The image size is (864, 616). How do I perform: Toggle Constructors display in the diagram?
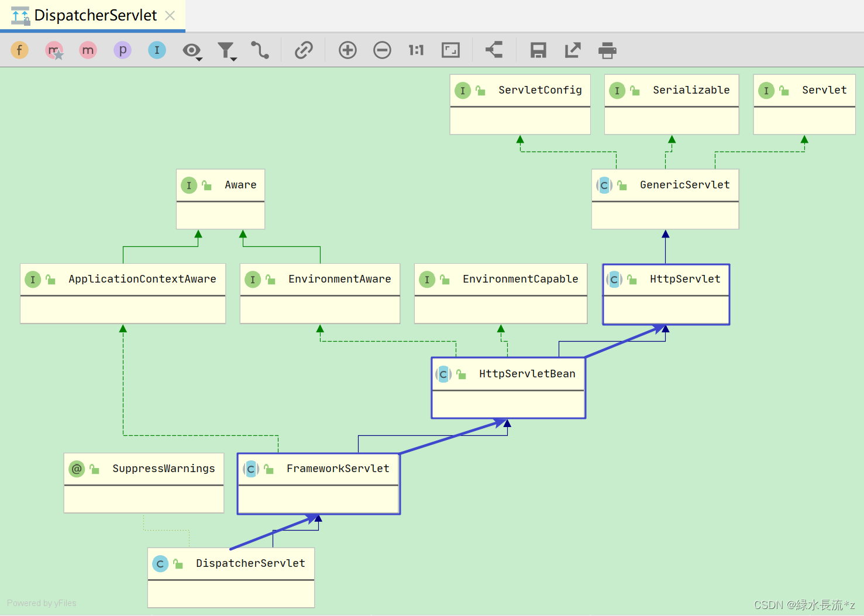click(x=54, y=50)
